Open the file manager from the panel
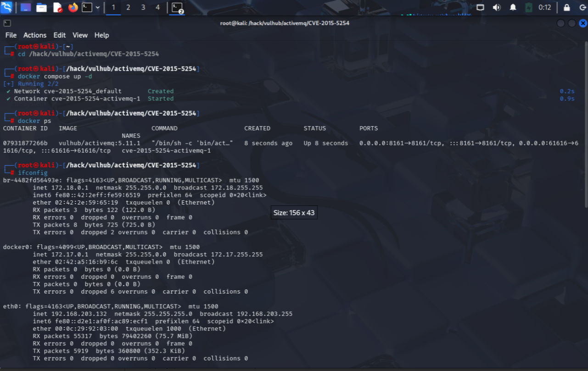 point(41,7)
